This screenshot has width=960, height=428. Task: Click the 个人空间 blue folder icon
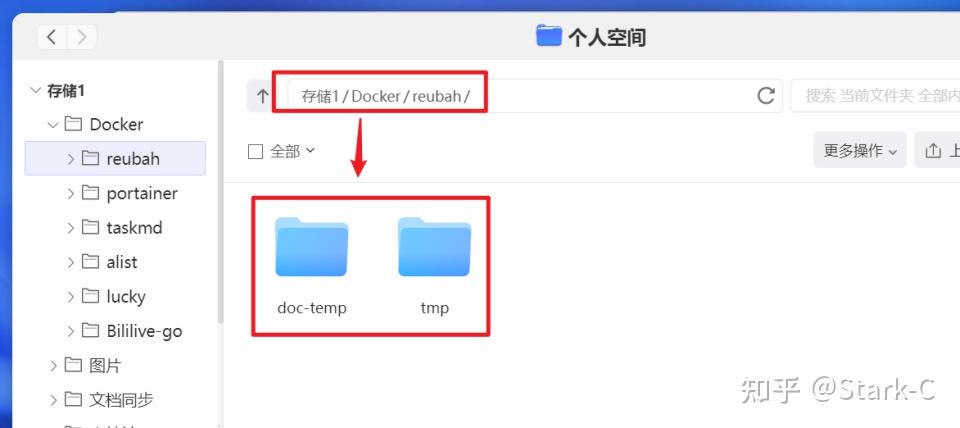click(x=549, y=36)
